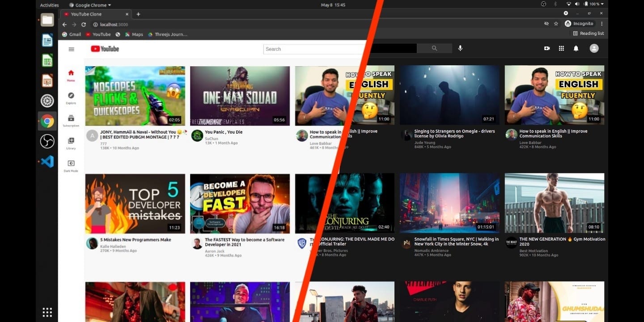Launch Files from the dock
Viewport: 644px width, 322px height.
47,20
